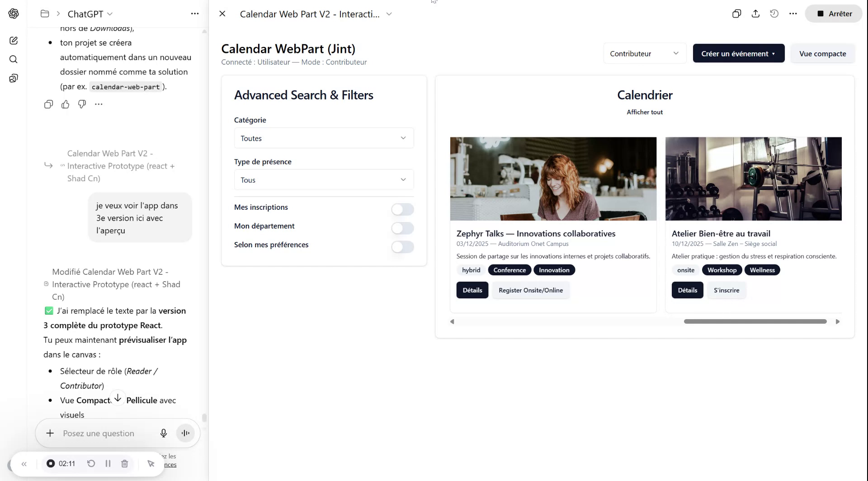868x481 pixels.
Task: Open version history of the canvas
Action: tap(774, 14)
